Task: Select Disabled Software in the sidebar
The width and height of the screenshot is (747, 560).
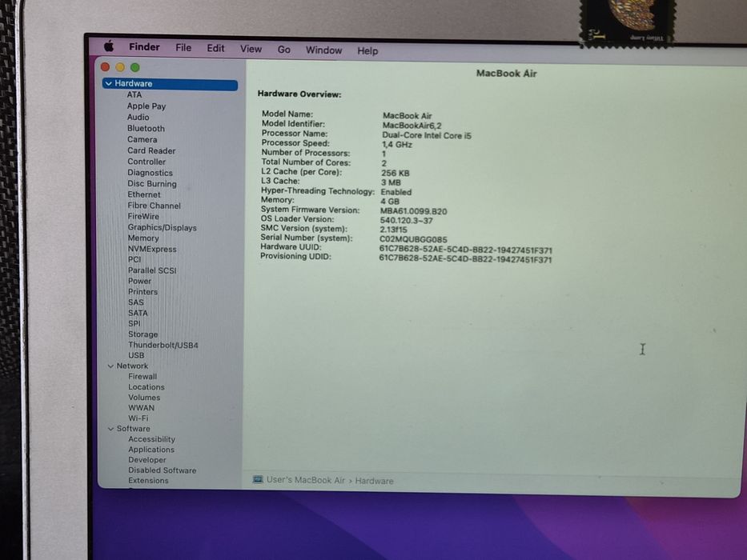Action: pyautogui.click(x=162, y=470)
